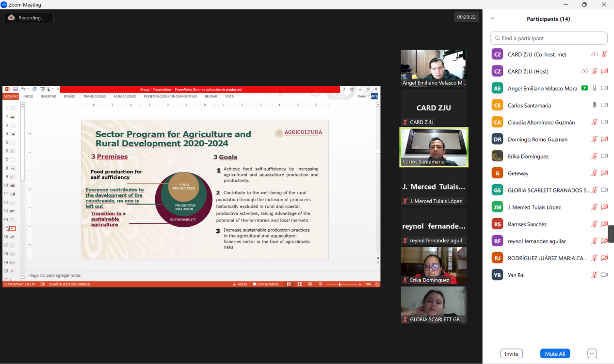Click the fit-slide-to-window icon in PowerPoint
Viewport: 614px width, 364px height.
376,285
